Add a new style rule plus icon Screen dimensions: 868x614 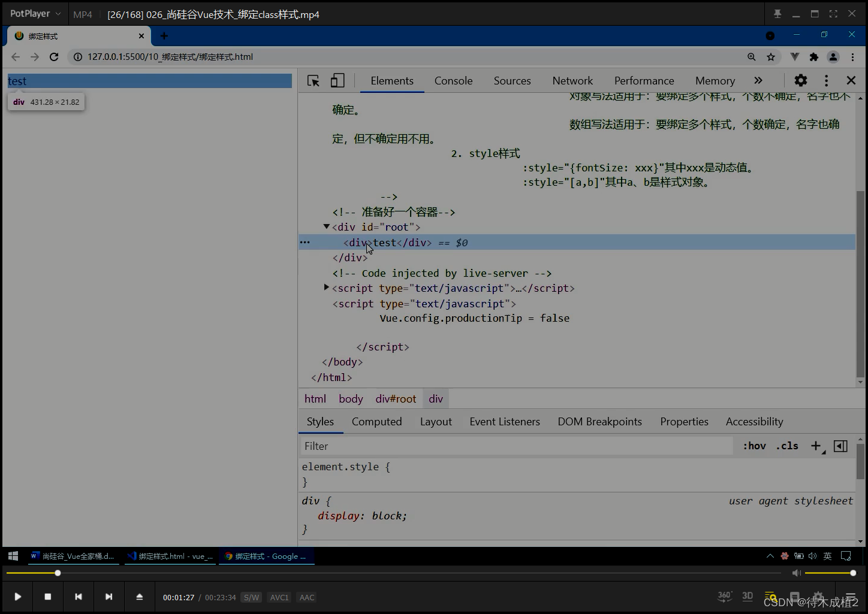coord(816,446)
